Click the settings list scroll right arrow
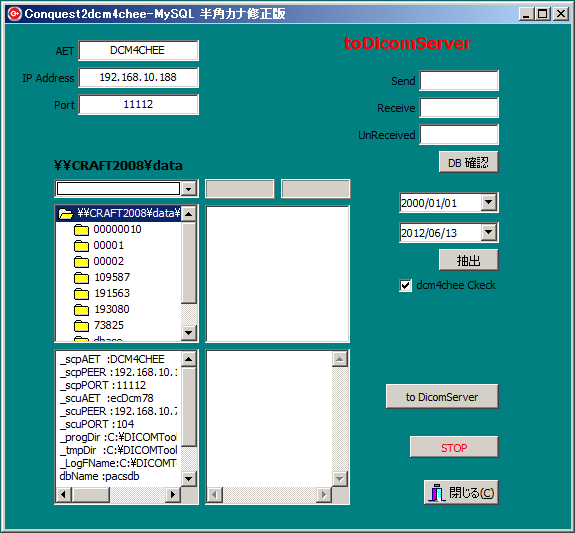Image resolution: width=575 pixels, height=533 pixels. [173, 494]
